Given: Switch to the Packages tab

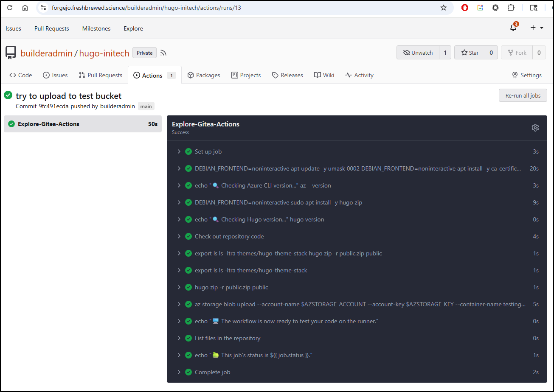Looking at the screenshot, I should coord(204,75).
